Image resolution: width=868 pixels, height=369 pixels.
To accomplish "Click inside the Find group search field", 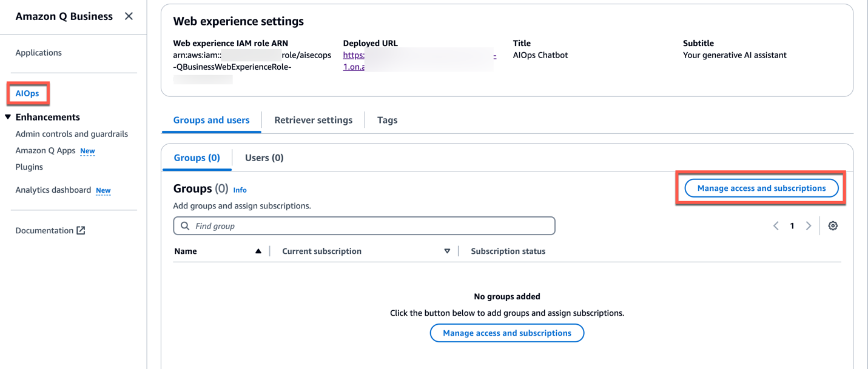I will pos(364,225).
